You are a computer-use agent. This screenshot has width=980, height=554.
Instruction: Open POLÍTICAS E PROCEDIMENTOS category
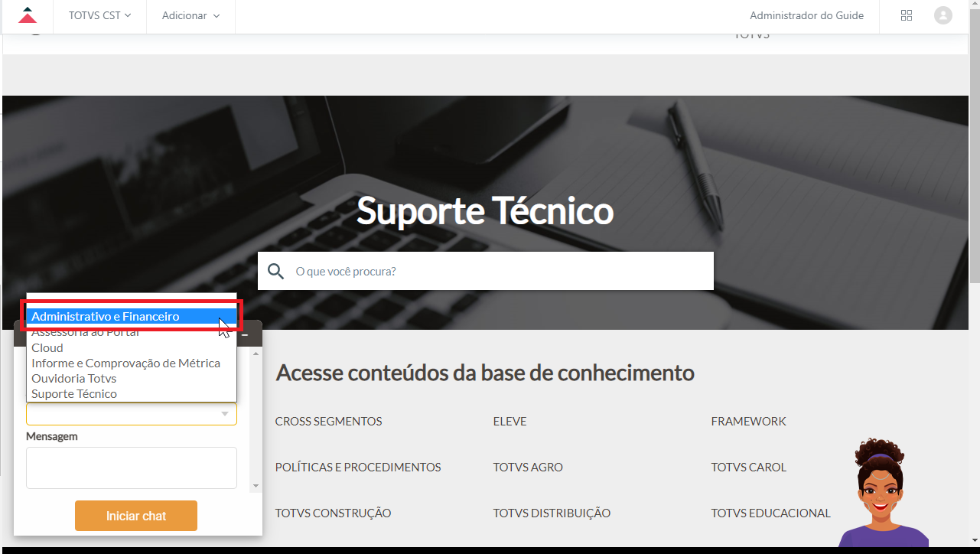(358, 468)
